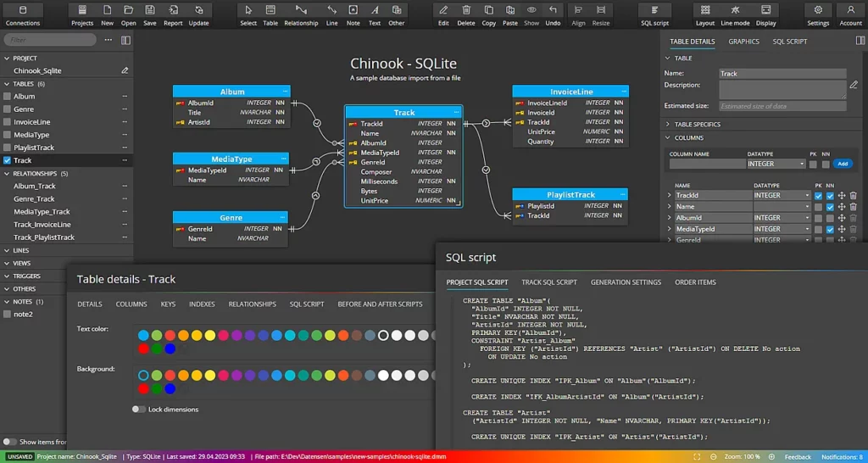Open the INDEXES tab in Table details
Viewport: 868px width, 463px height.
point(202,304)
